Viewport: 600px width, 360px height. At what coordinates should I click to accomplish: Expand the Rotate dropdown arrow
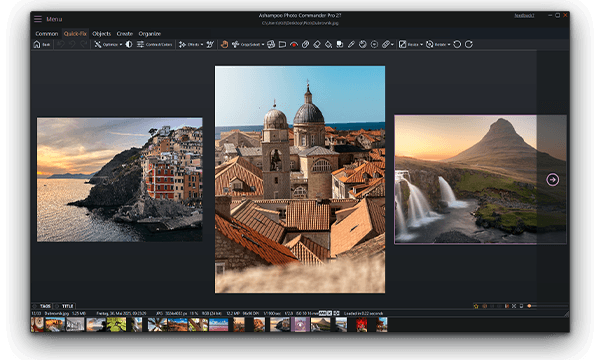click(x=449, y=45)
